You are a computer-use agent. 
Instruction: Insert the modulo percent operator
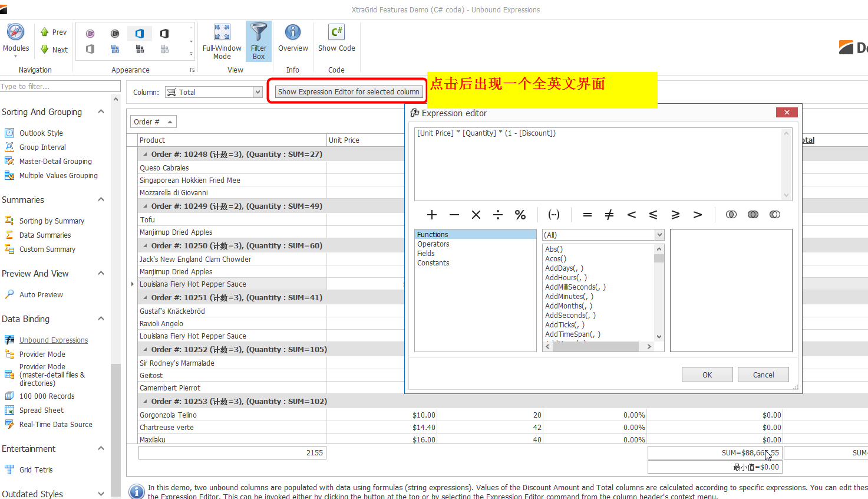520,215
